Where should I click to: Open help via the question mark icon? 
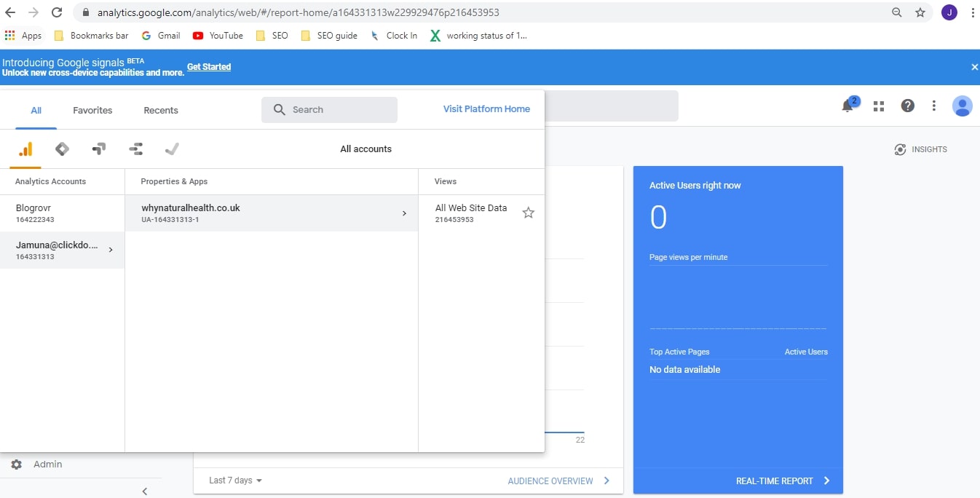(907, 106)
